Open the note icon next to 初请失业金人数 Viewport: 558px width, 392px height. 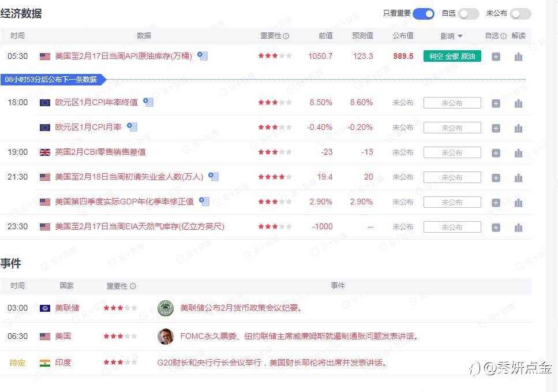click(x=214, y=176)
